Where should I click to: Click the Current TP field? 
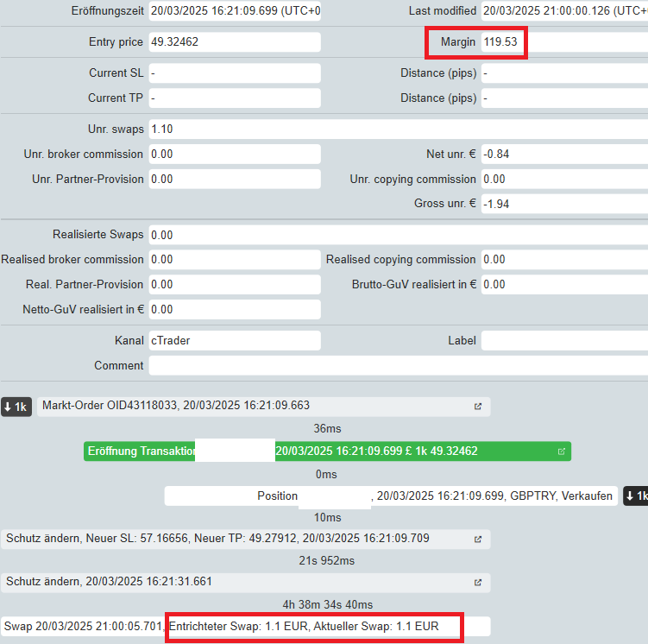[x=235, y=98]
